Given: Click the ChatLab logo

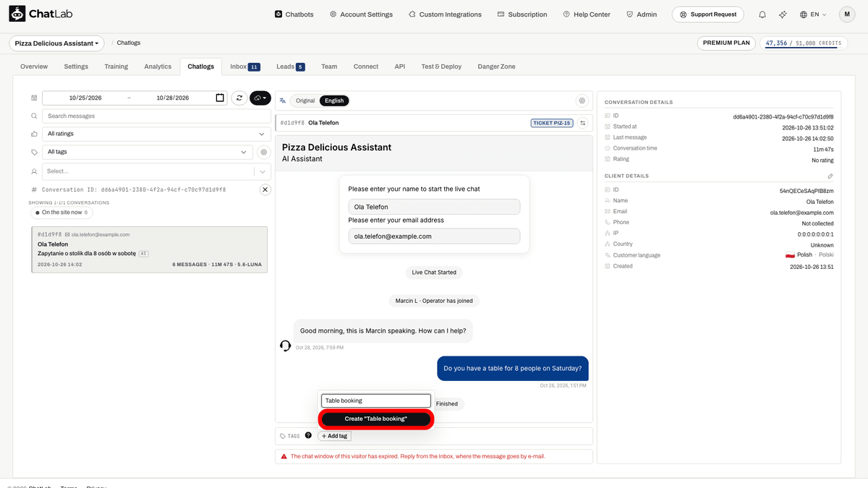Looking at the screenshot, I should point(41,14).
